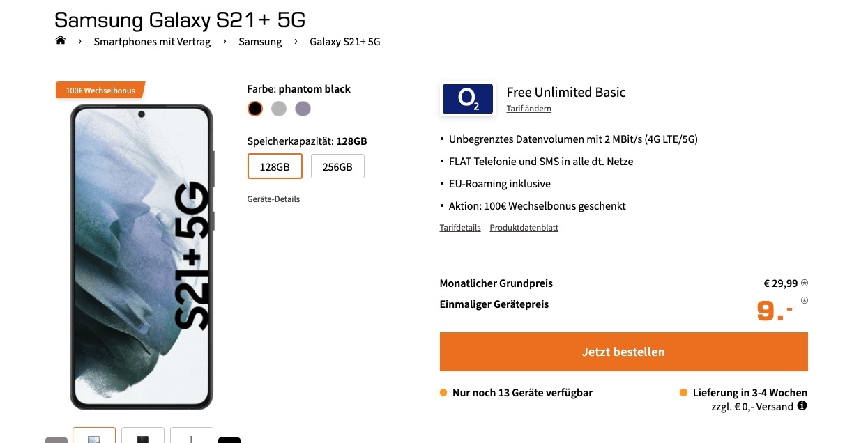Go to Samsung breadcrumb item
868x443 pixels.
(260, 42)
